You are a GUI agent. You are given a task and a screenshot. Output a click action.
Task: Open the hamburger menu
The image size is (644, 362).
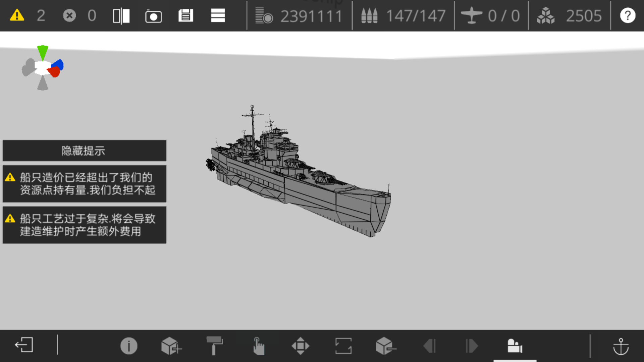pyautogui.click(x=218, y=16)
